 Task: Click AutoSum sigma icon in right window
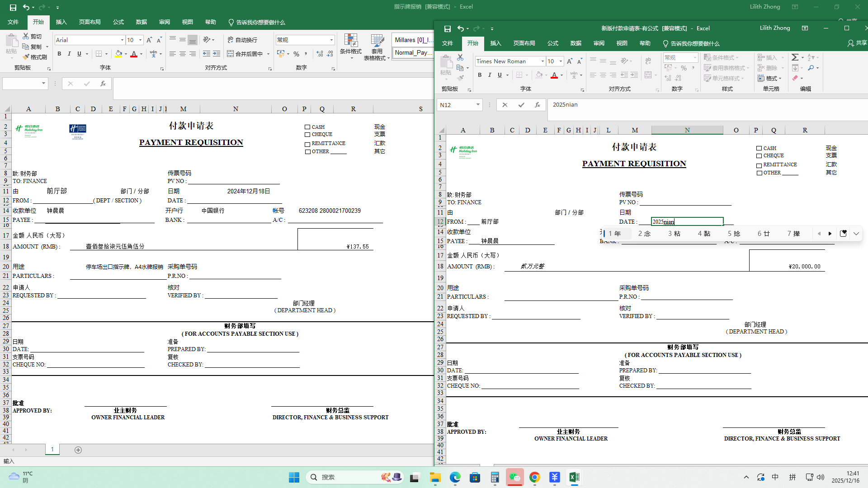click(795, 57)
